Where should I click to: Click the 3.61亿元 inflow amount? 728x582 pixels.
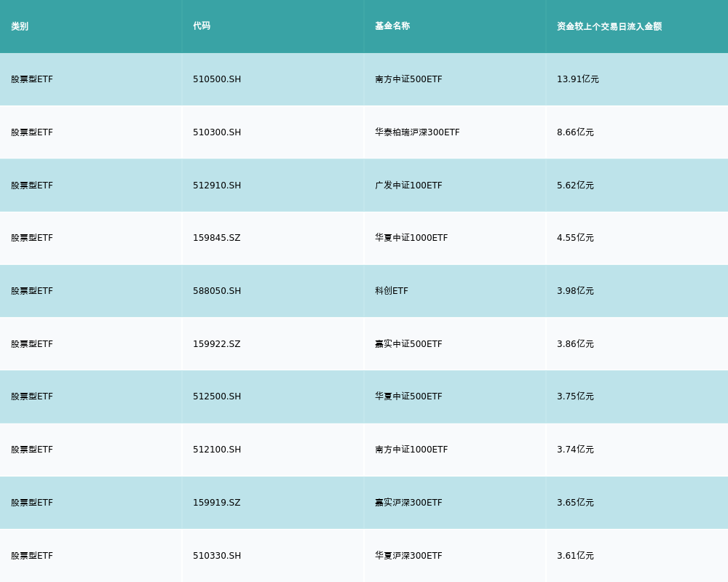[x=575, y=556]
